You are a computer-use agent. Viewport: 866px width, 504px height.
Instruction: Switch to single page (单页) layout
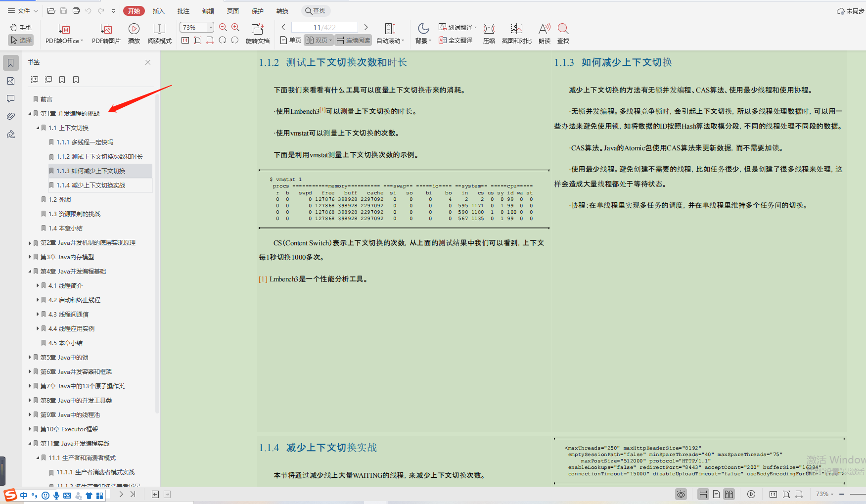coord(291,40)
